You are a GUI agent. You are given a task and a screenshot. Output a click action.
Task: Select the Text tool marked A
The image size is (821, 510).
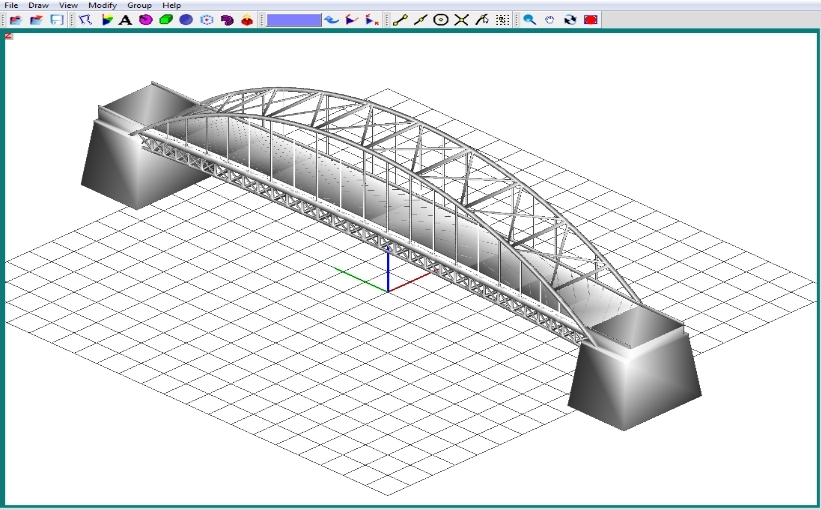pyautogui.click(x=125, y=20)
